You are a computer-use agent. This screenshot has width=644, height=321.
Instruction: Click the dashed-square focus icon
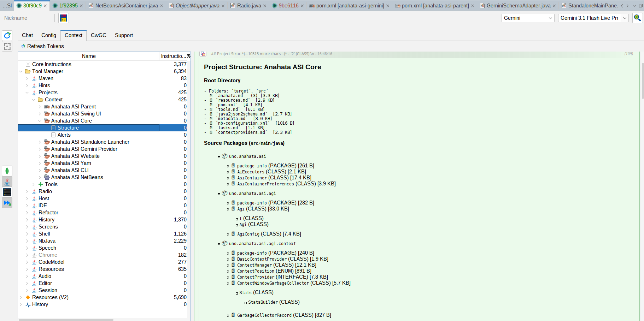[x=7, y=46]
